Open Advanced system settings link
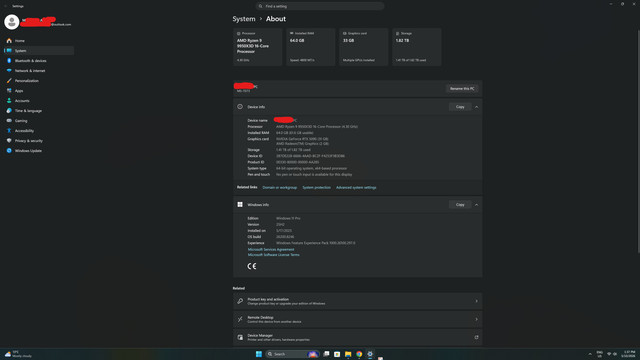The image size is (640, 360). (356, 187)
